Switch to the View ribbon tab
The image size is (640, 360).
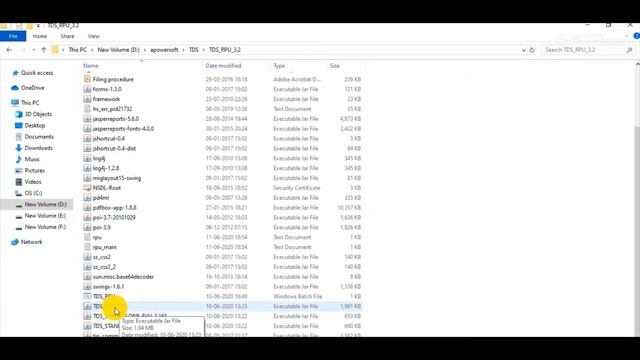tap(93, 36)
